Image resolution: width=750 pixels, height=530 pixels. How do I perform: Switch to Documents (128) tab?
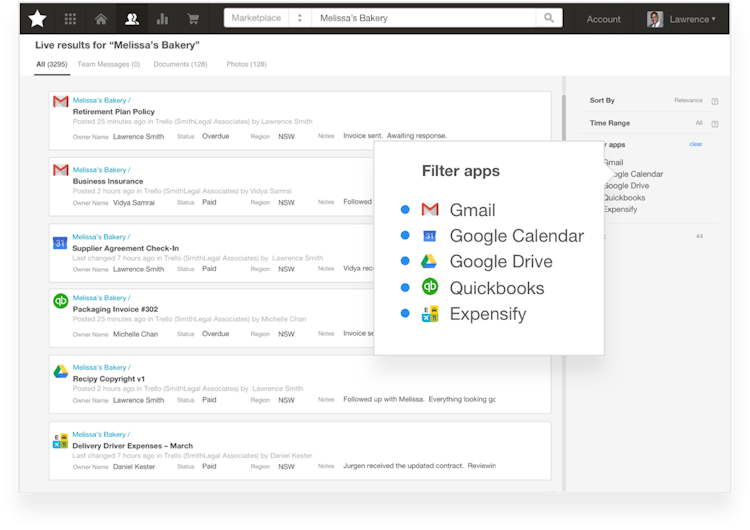tap(180, 64)
